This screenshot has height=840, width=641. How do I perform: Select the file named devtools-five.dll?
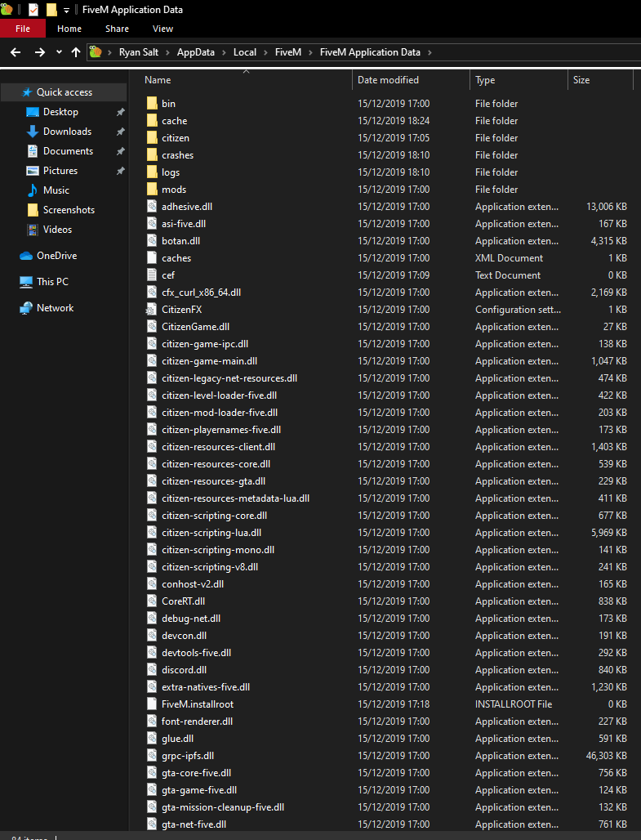[197, 653]
